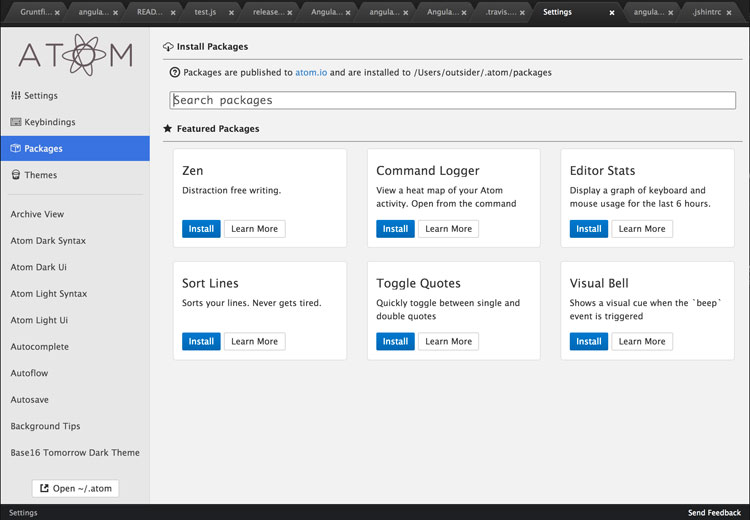Open the Keybindings section
750x520 pixels.
(75, 122)
